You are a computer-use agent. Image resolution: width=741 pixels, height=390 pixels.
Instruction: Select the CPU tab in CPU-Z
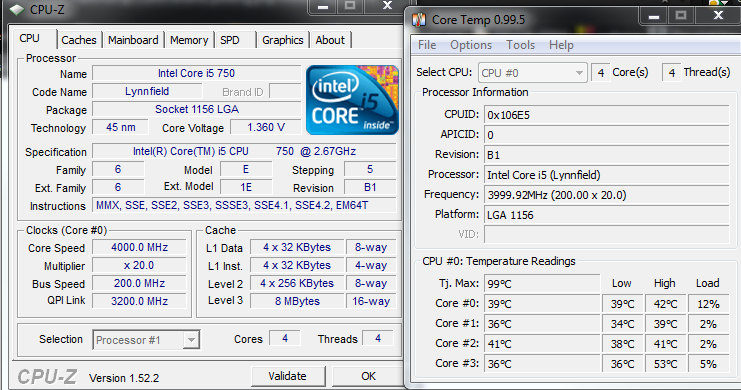[x=30, y=38]
